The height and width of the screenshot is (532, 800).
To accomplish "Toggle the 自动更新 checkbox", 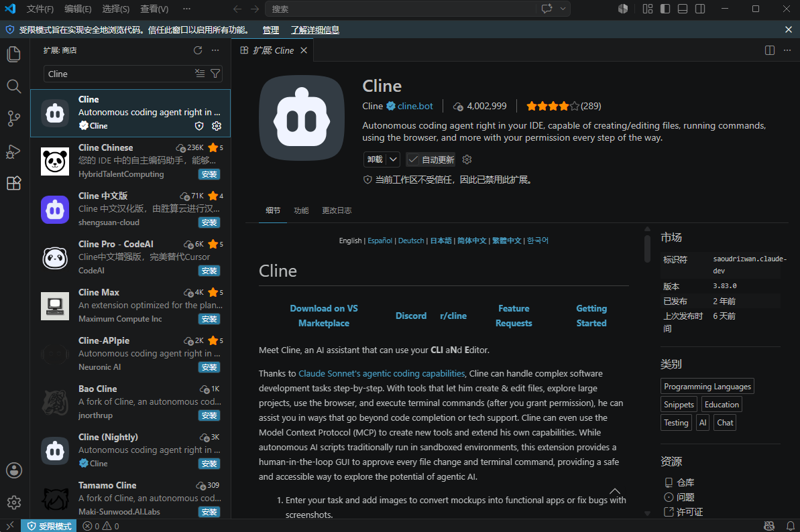I will 413,159.
